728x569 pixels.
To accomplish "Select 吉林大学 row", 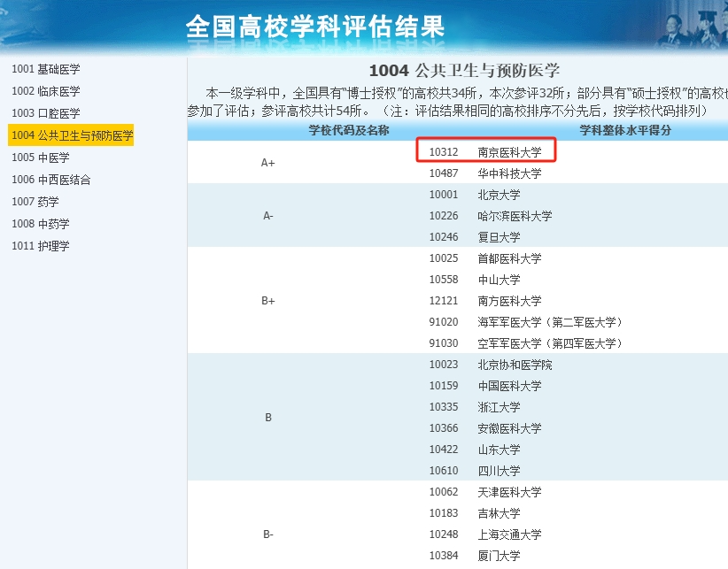I will click(499, 513).
